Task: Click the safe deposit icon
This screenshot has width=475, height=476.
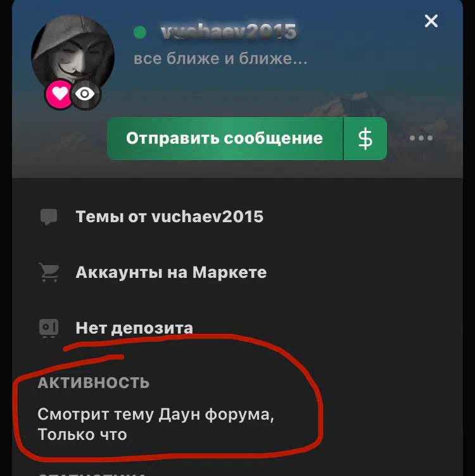Action: [49, 328]
